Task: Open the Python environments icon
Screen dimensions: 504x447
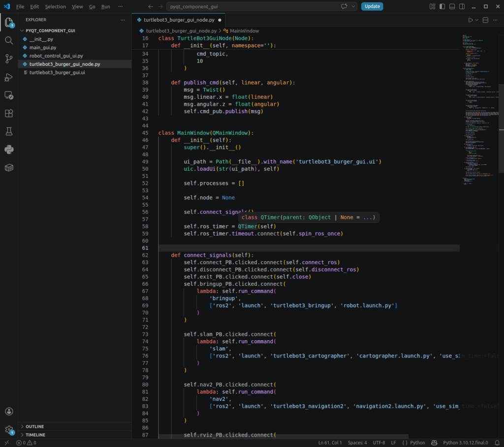Action: [x=9, y=149]
